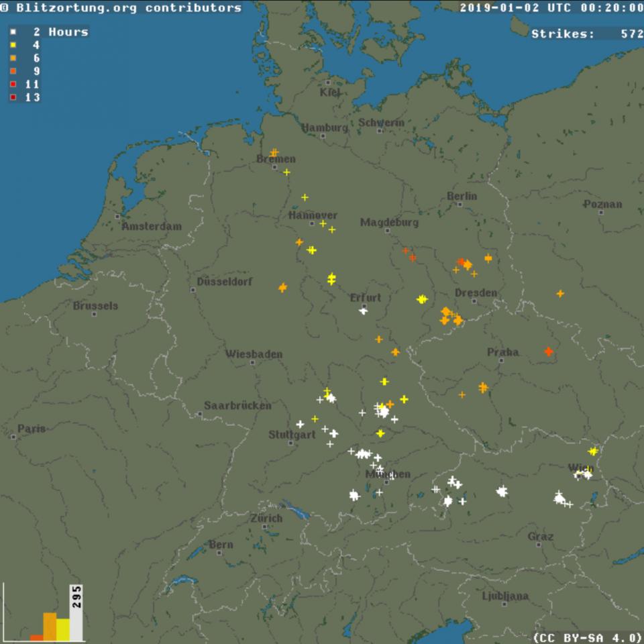
Task: Click the Amsterdam city marker
Action: coord(117,217)
